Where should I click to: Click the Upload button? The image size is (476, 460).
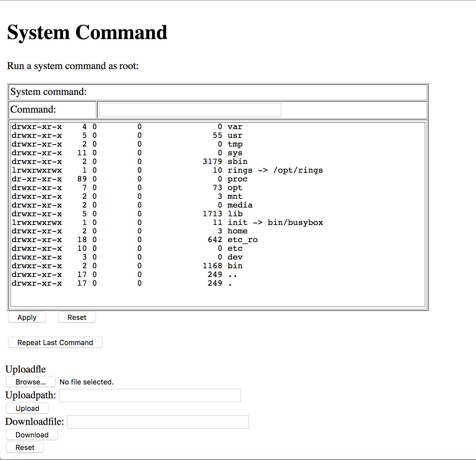[27, 408]
